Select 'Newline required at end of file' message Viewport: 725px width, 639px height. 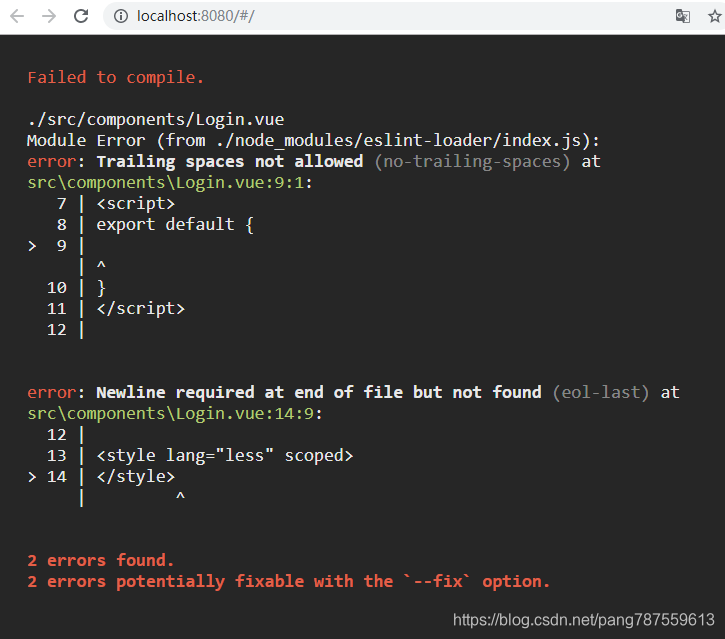319,392
